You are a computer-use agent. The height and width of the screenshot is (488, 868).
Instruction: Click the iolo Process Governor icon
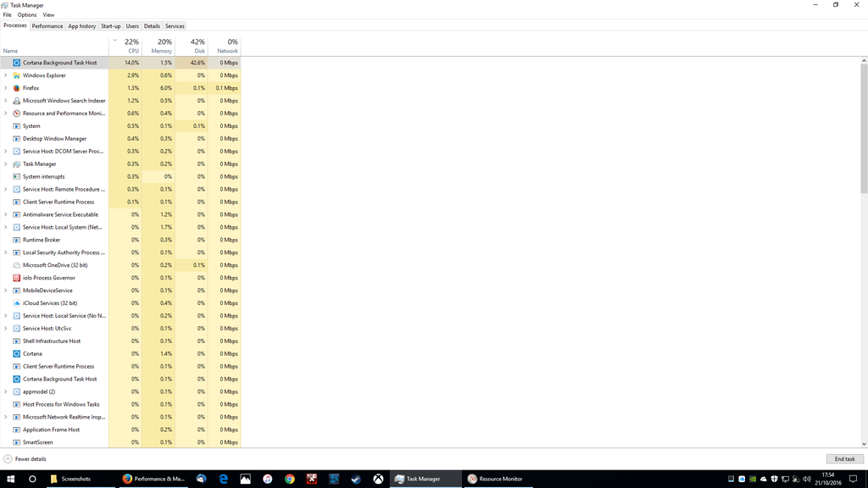tap(17, 278)
